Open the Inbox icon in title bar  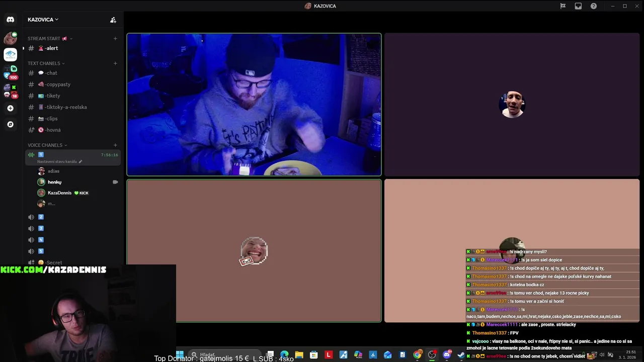[x=578, y=6]
